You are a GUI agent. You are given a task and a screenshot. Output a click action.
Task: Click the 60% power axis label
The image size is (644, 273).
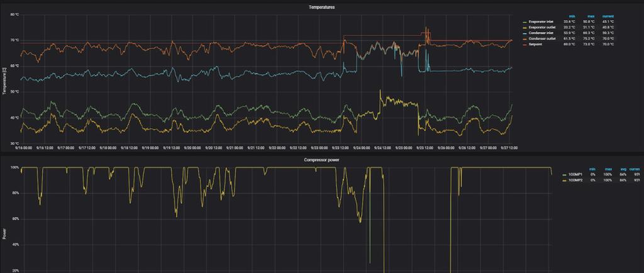[x=15, y=219]
